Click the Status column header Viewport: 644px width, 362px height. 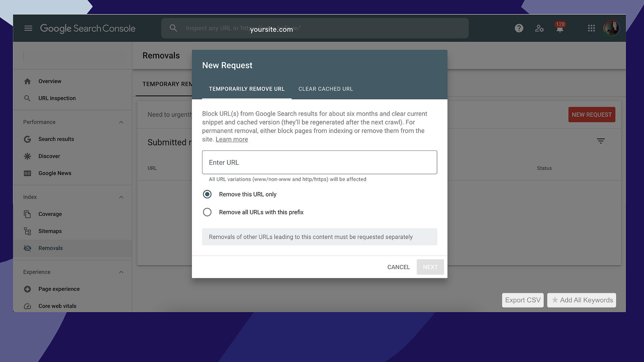(544, 168)
